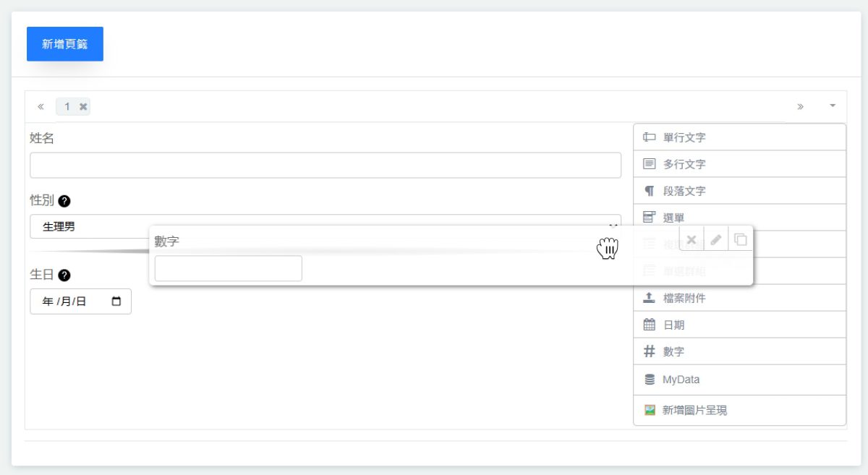This screenshot has height=475, width=868.
Task: Switch to tab 1
Action: pos(67,107)
